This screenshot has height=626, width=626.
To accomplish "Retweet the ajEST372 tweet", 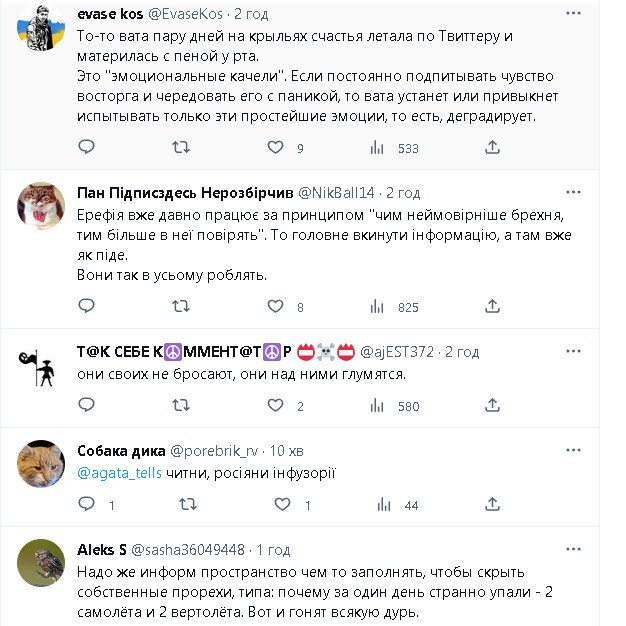I will (x=181, y=406).
